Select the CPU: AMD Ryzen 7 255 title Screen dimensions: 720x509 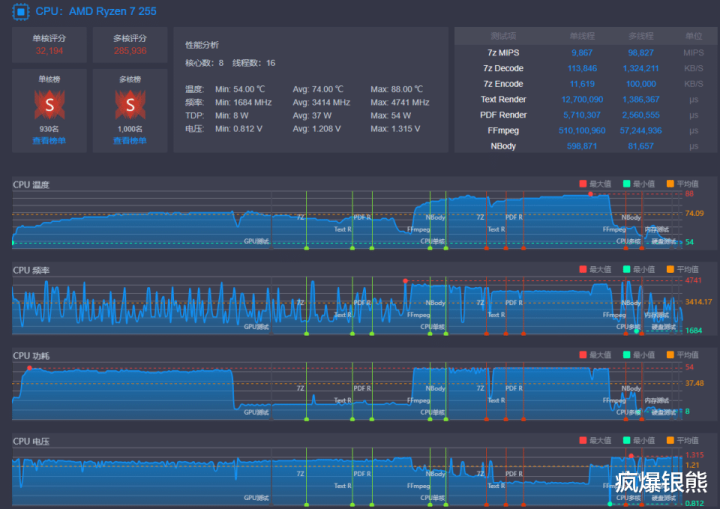tap(96, 11)
